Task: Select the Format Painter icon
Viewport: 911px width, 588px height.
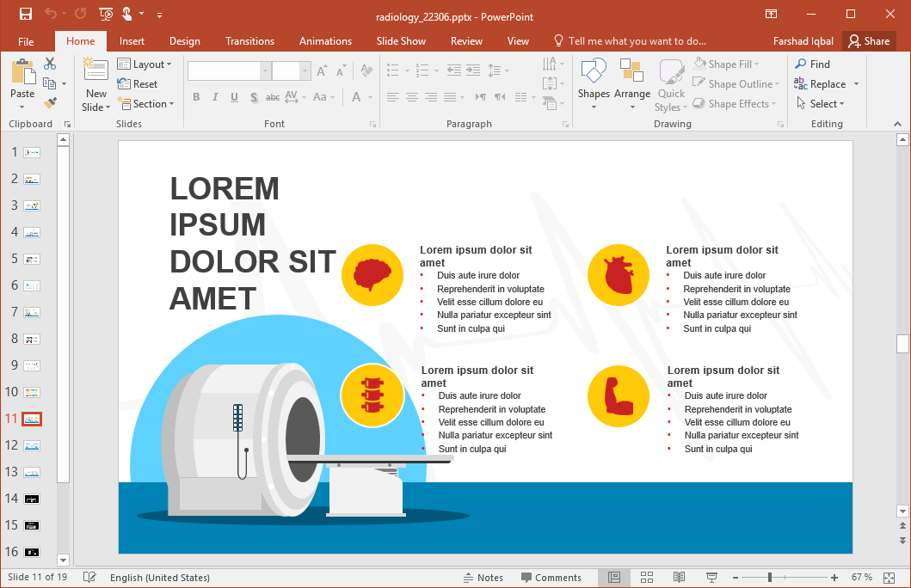Action: point(52,102)
